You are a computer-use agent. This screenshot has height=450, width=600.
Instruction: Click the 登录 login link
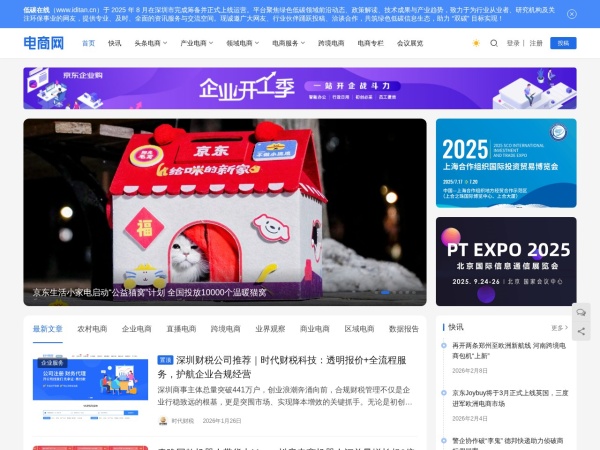click(513, 43)
